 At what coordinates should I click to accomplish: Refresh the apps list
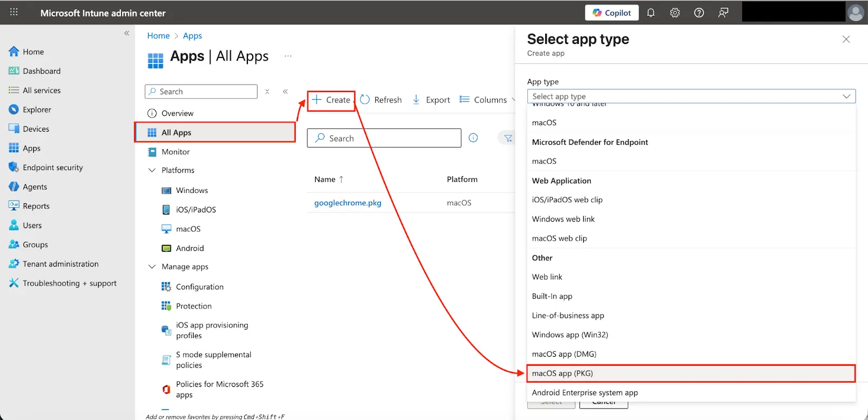pyautogui.click(x=381, y=100)
